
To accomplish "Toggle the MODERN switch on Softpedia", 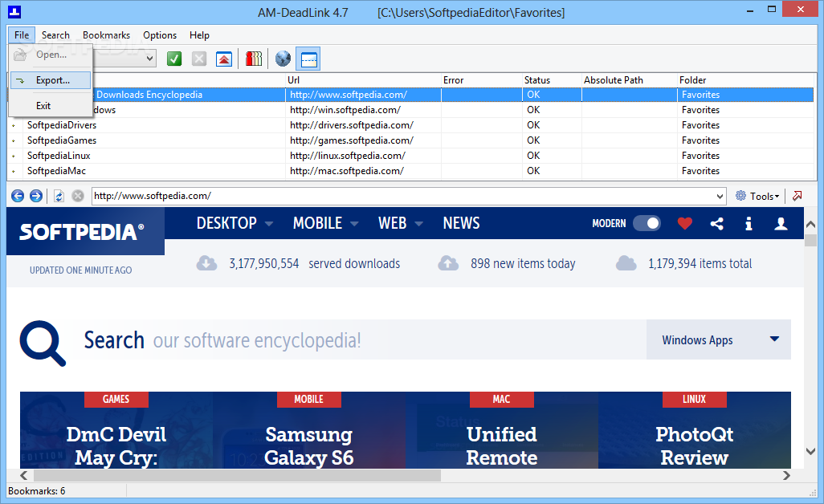I will [647, 223].
